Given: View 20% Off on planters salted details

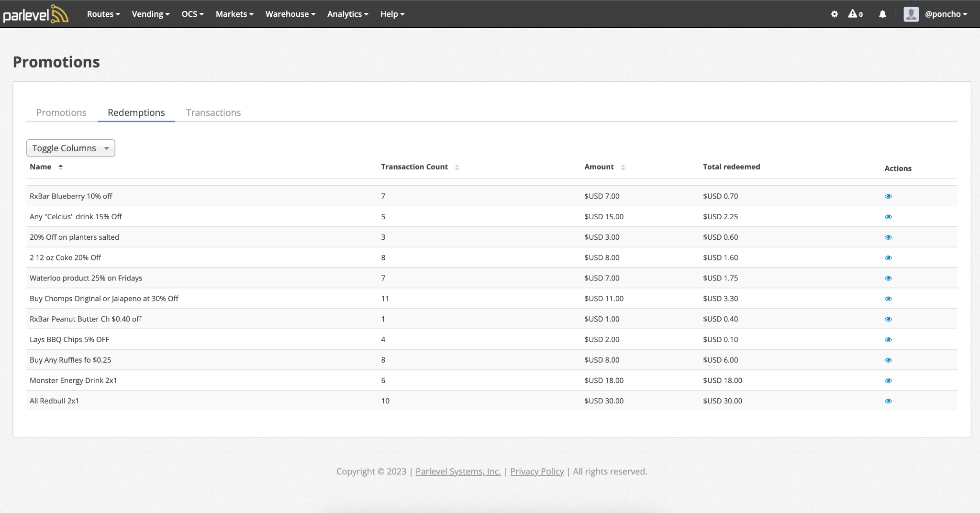Looking at the screenshot, I should pos(888,237).
